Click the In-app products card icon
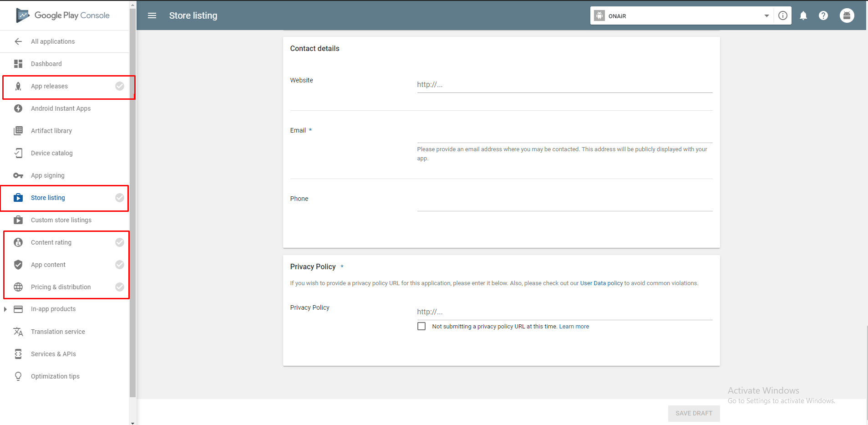Screen dimensions: 868x425 (18, 309)
